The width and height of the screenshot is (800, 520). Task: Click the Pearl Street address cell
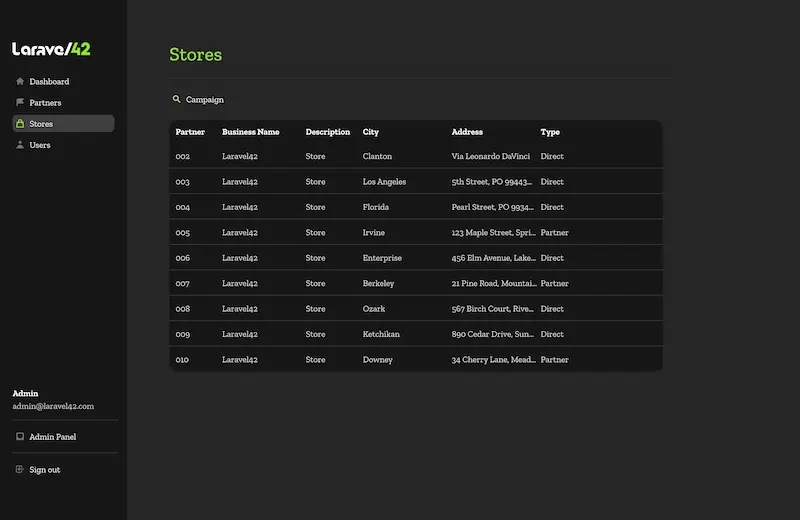pos(492,207)
